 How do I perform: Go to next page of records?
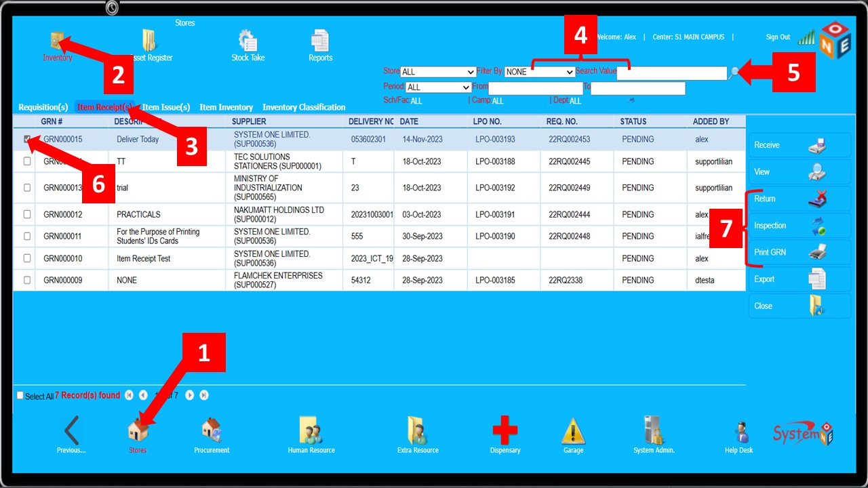(x=190, y=395)
